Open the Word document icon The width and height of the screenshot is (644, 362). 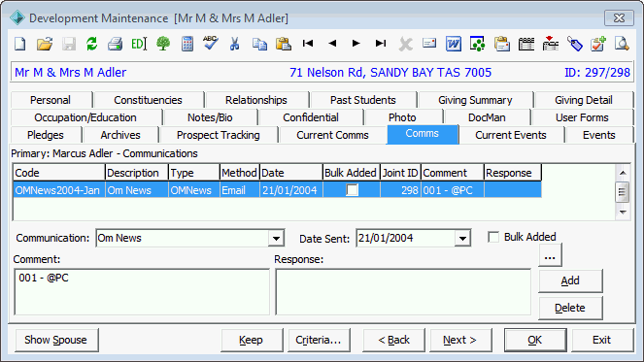click(454, 44)
